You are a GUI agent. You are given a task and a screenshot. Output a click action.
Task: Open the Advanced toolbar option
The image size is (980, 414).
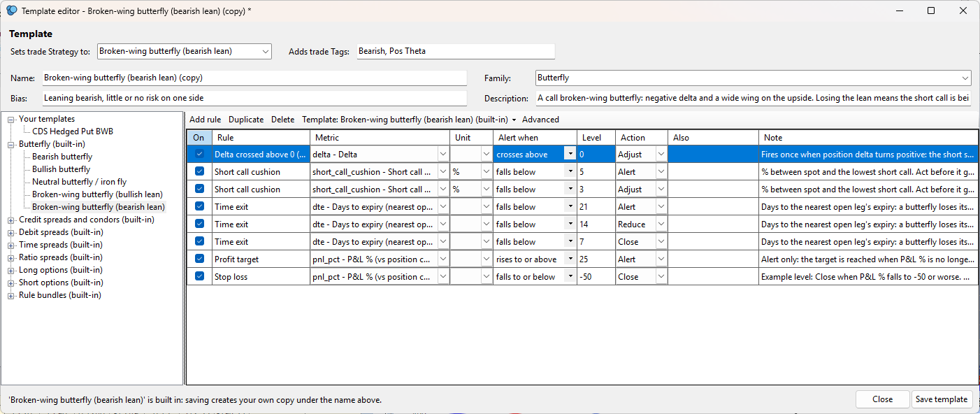[x=540, y=120]
